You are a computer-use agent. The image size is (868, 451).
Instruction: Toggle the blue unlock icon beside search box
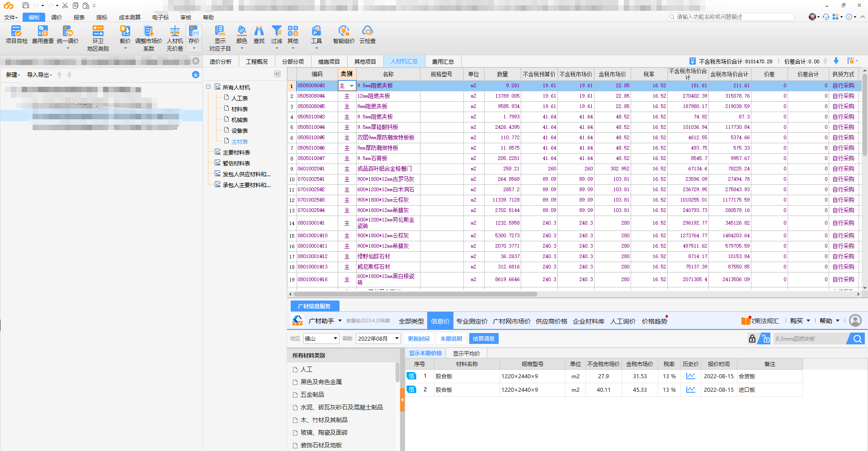pyautogui.click(x=764, y=338)
